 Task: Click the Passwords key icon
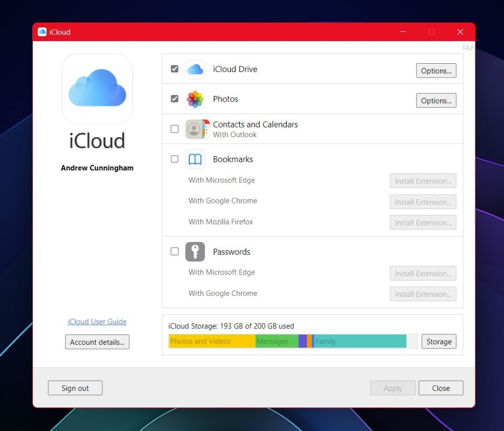[x=195, y=252]
